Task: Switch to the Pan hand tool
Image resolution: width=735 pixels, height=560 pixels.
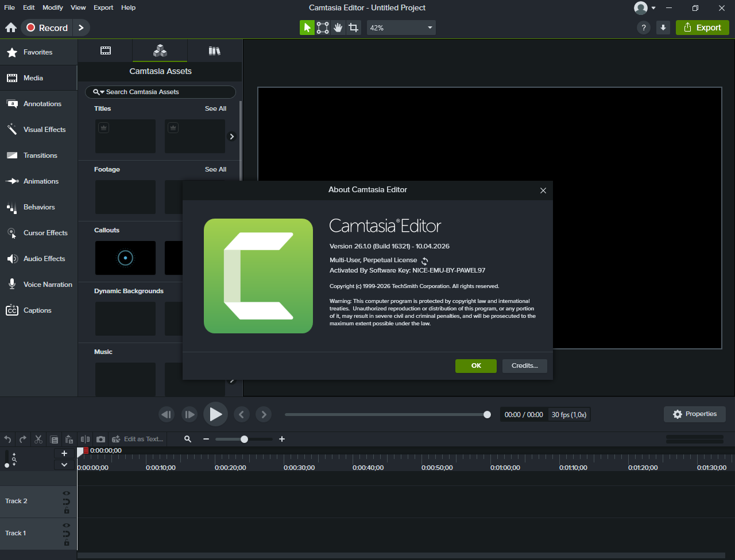Action: tap(338, 28)
